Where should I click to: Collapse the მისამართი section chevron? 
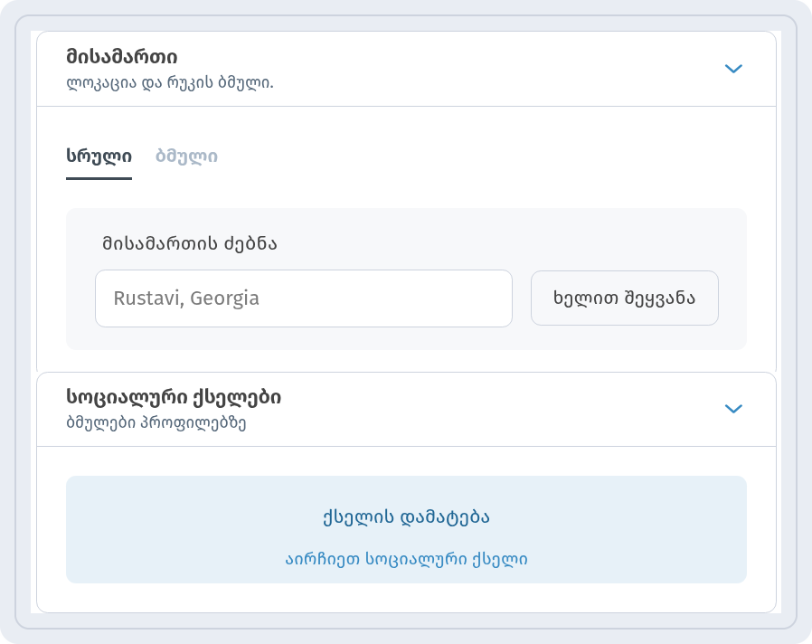pos(733,69)
